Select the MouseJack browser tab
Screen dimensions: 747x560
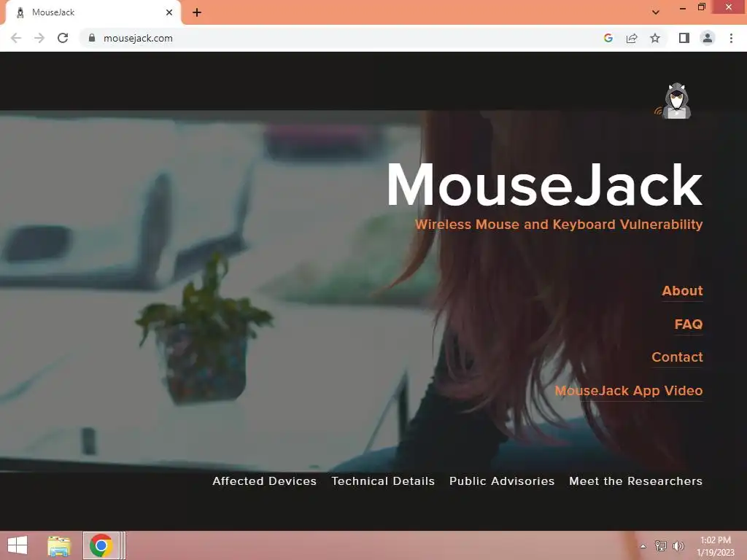tap(93, 12)
